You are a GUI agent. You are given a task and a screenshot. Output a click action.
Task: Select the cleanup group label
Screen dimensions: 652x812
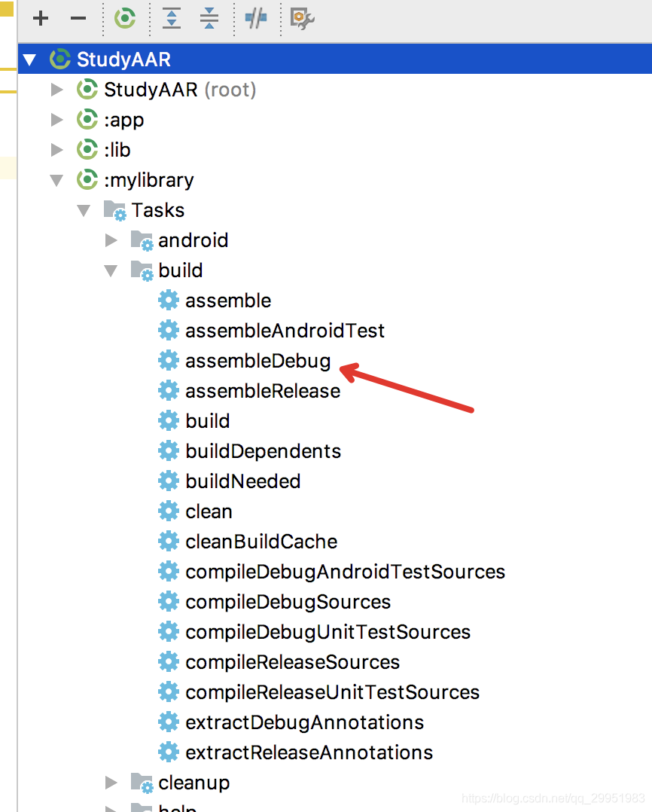pos(194,783)
